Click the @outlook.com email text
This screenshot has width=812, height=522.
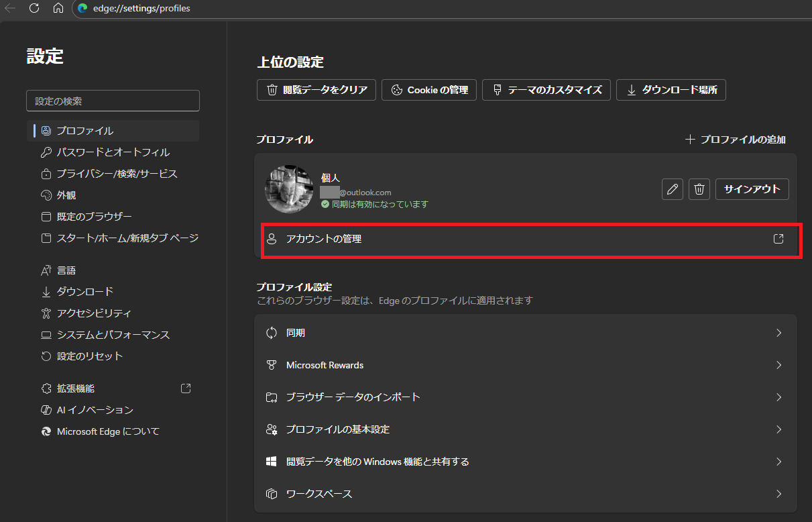[365, 193]
